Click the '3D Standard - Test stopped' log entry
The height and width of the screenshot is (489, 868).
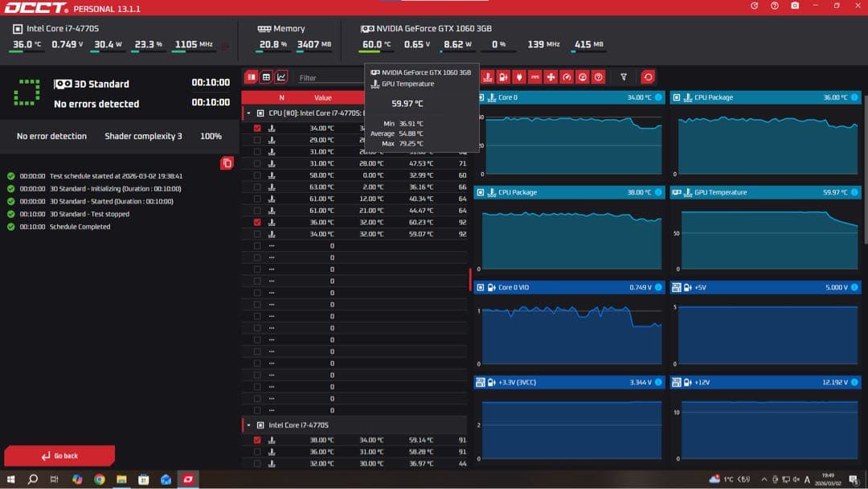(89, 214)
